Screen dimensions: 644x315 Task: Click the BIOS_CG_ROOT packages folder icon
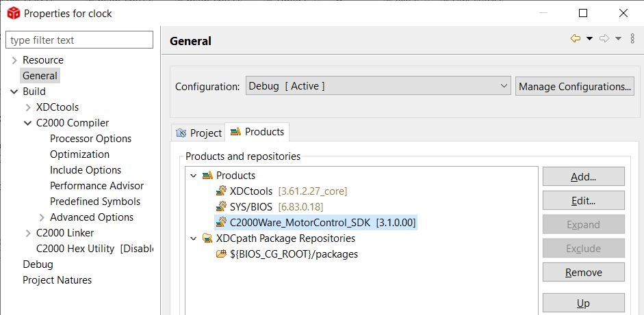click(221, 254)
